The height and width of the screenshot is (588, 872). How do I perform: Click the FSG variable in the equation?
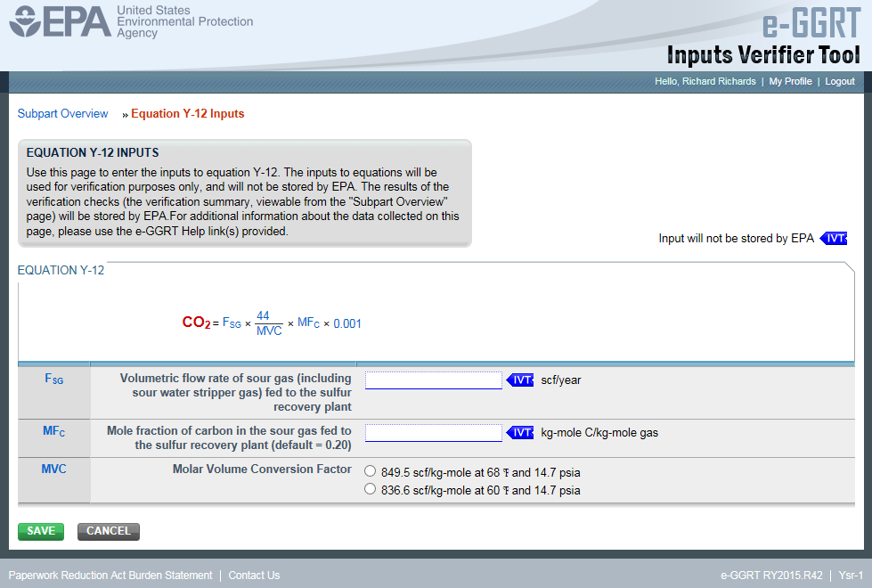232,323
